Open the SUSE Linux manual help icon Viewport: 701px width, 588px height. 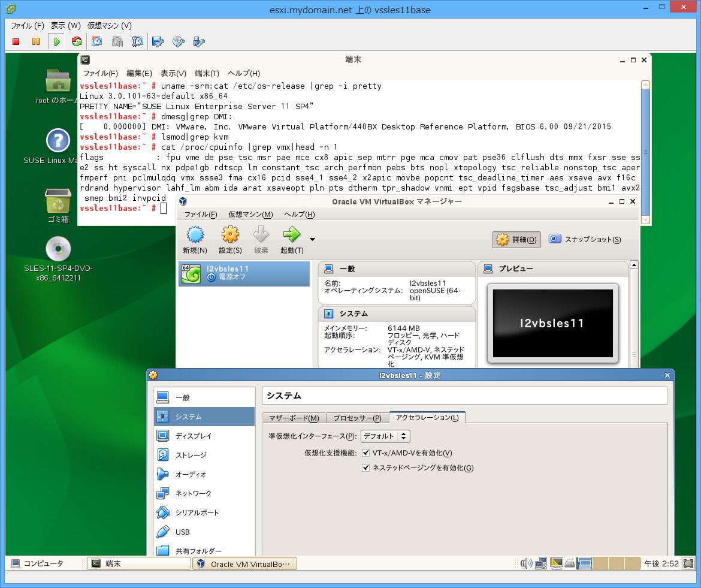click(58, 140)
